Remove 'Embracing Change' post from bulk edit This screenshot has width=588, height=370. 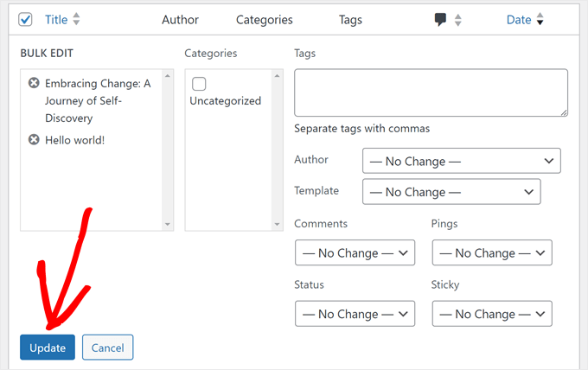[34, 84]
